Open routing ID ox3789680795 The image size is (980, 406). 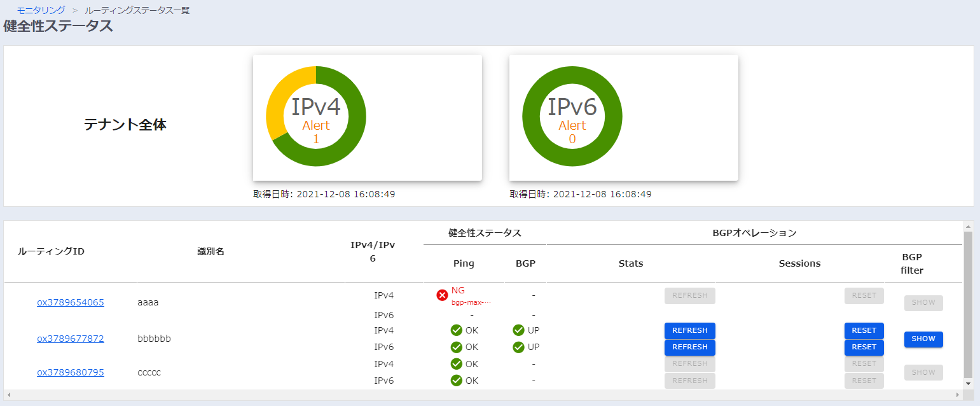70,372
